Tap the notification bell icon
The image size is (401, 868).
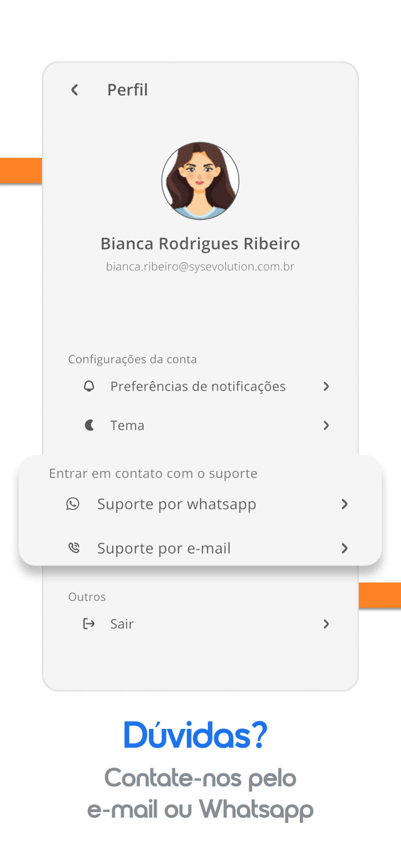pyautogui.click(x=89, y=386)
